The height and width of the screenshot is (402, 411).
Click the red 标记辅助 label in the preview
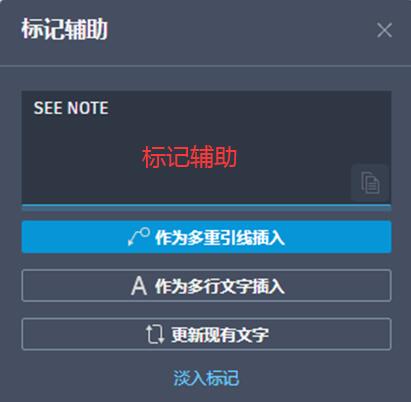pyautogui.click(x=189, y=157)
